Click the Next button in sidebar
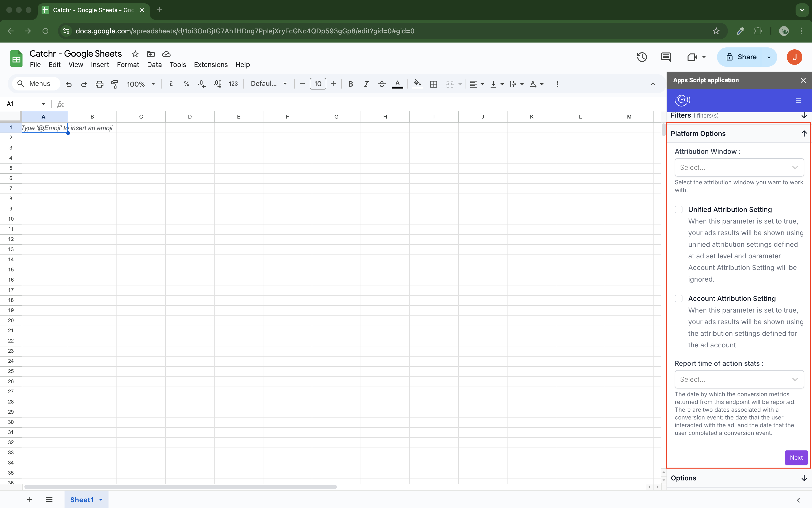 (796, 458)
